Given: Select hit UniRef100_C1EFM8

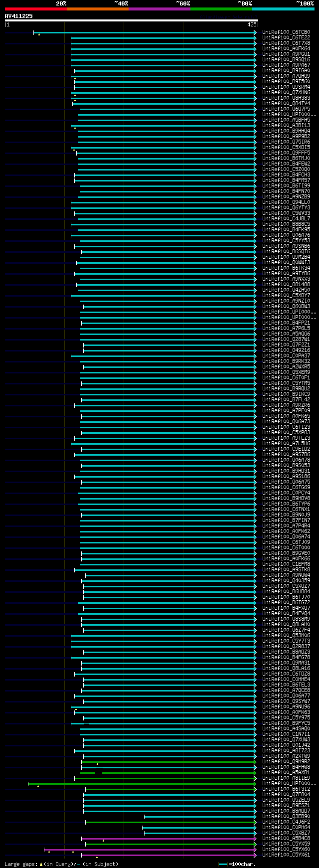Looking at the screenshot, I should (286, 564).
